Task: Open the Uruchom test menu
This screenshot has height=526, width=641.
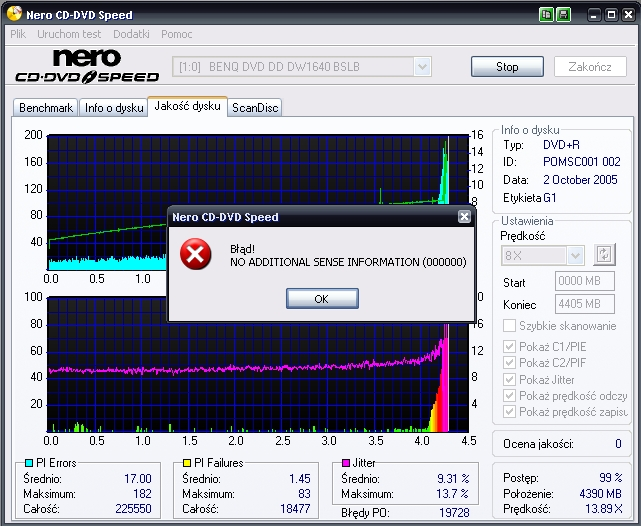Action: [x=69, y=34]
